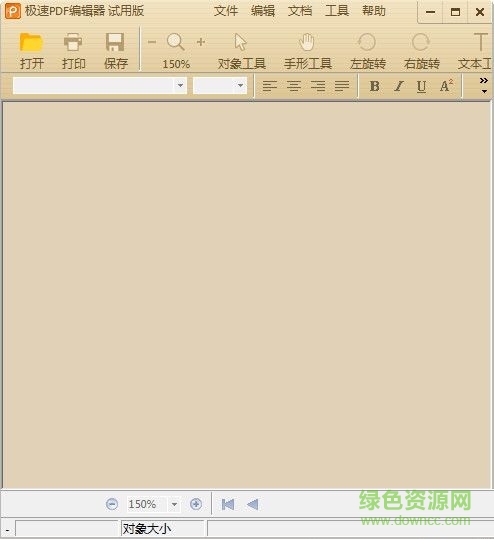Toggle italic formatting

click(x=399, y=86)
